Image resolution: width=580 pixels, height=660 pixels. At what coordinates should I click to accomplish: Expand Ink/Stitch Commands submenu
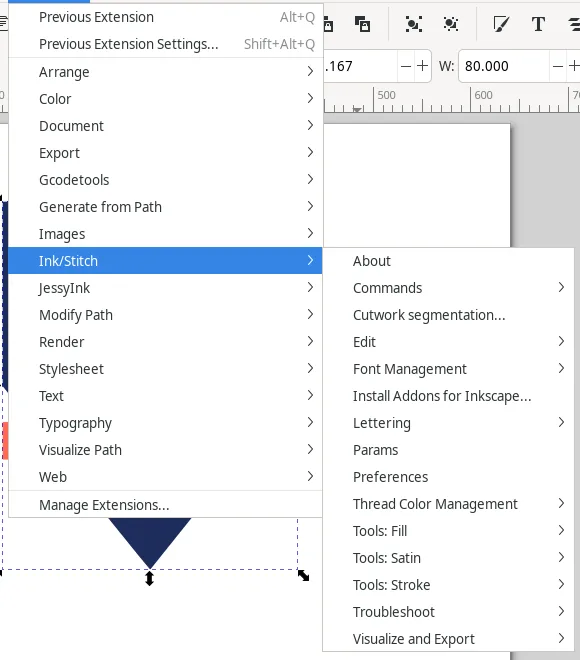coord(448,288)
